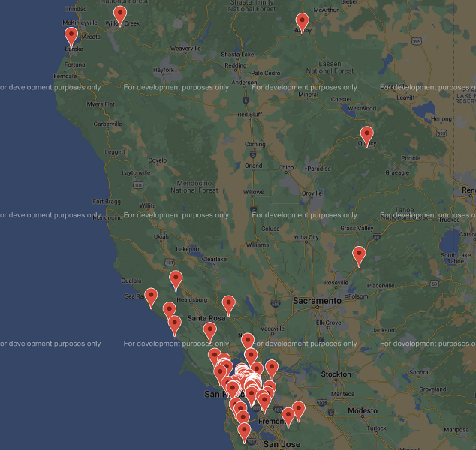Click the Modesto city label

(363, 410)
